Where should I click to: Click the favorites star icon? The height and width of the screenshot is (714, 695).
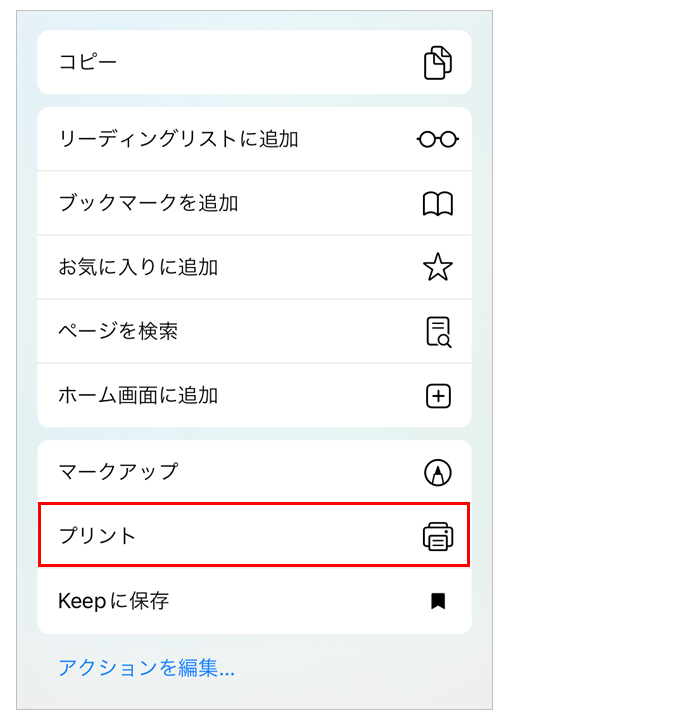[438, 267]
